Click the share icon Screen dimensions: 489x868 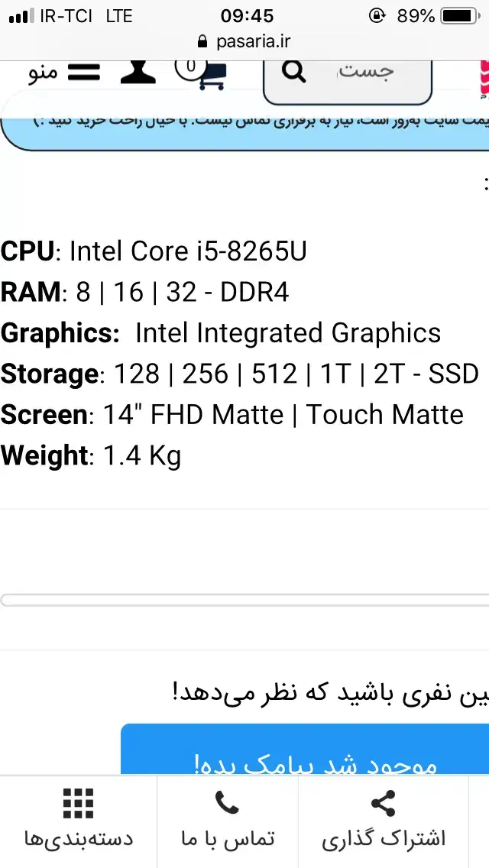coord(383,804)
